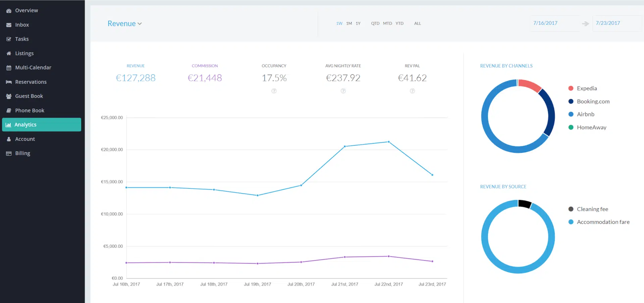This screenshot has height=303, width=644.
Task: Select the Guest Book icon
Action: click(x=8, y=96)
